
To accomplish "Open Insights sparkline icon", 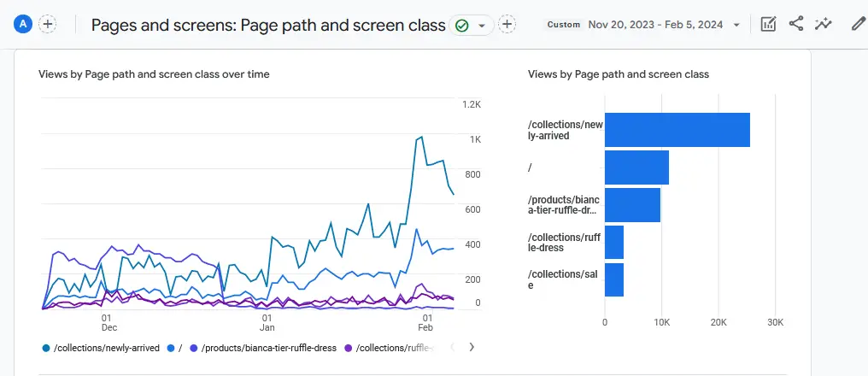I will click(824, 24).
